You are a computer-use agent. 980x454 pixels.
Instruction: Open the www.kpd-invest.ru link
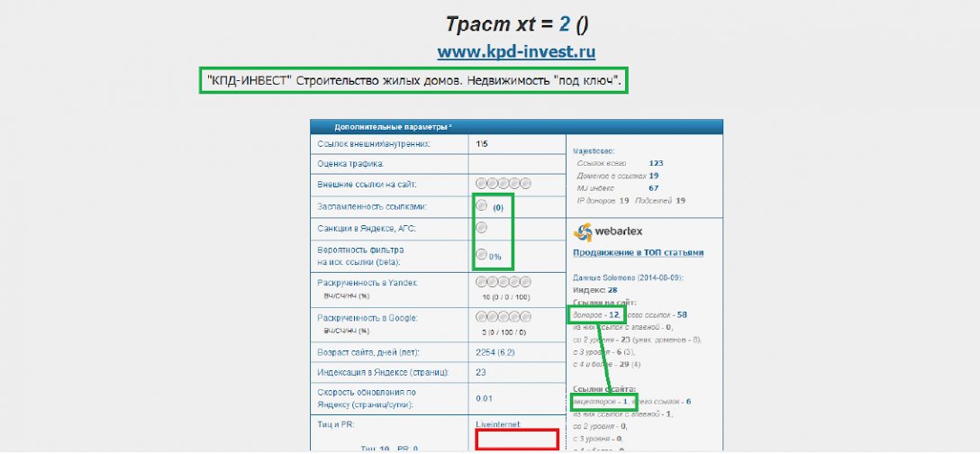(516, 52)
